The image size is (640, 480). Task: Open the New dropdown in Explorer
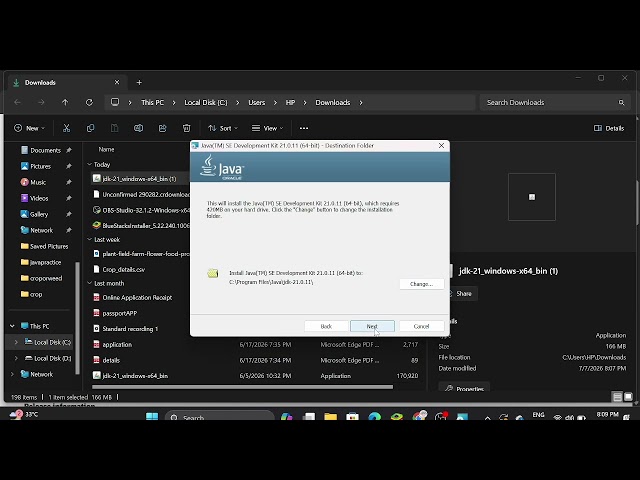(29, 128)
